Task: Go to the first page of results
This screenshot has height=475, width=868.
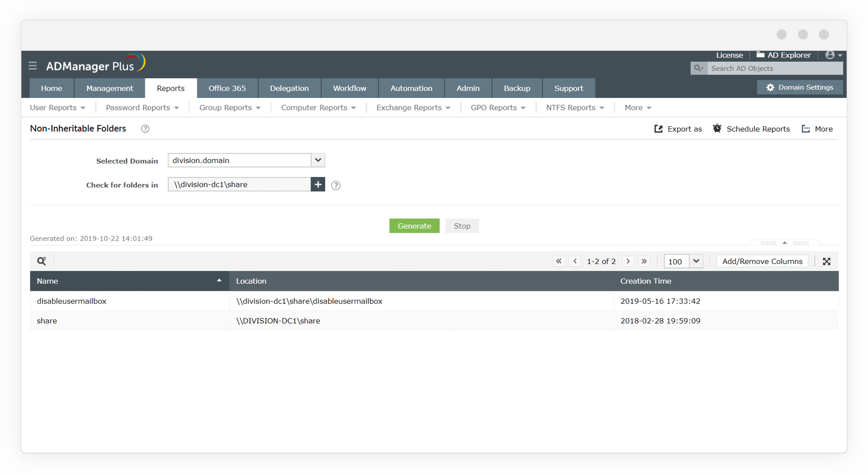Action: click(559, 261)
